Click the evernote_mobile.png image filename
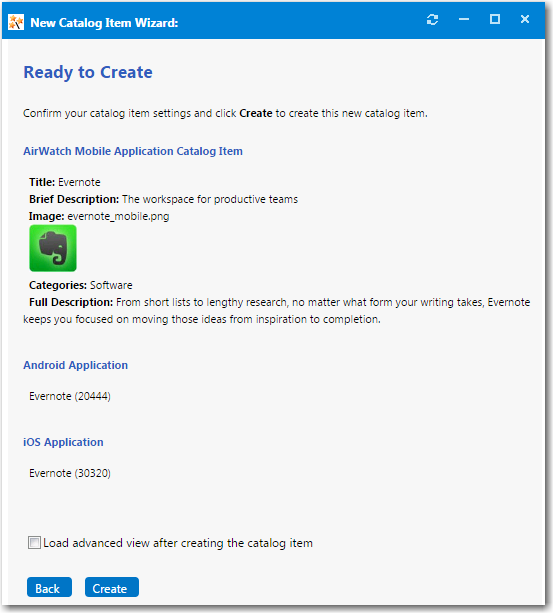Screen dimensions: 553x613 coord(118,216)
